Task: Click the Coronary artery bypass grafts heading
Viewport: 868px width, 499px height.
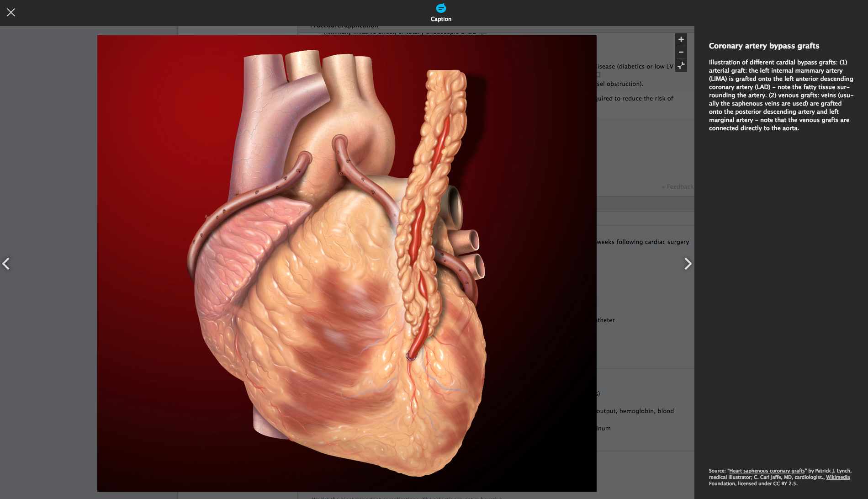Action: [764, 46]
